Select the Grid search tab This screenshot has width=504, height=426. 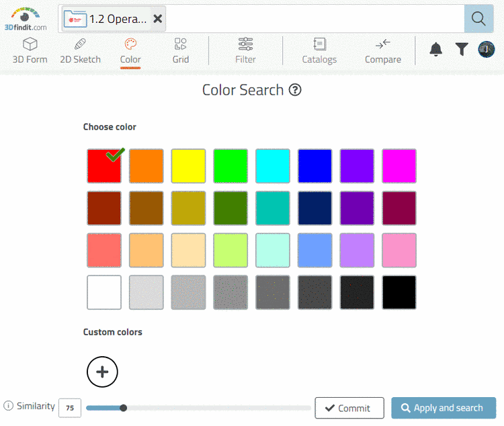point(180,51)
